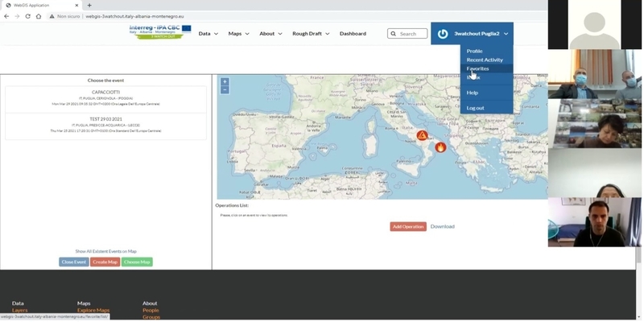Click the search magnifier icon
The image size is (644, 322).
[x=394, y=34]
